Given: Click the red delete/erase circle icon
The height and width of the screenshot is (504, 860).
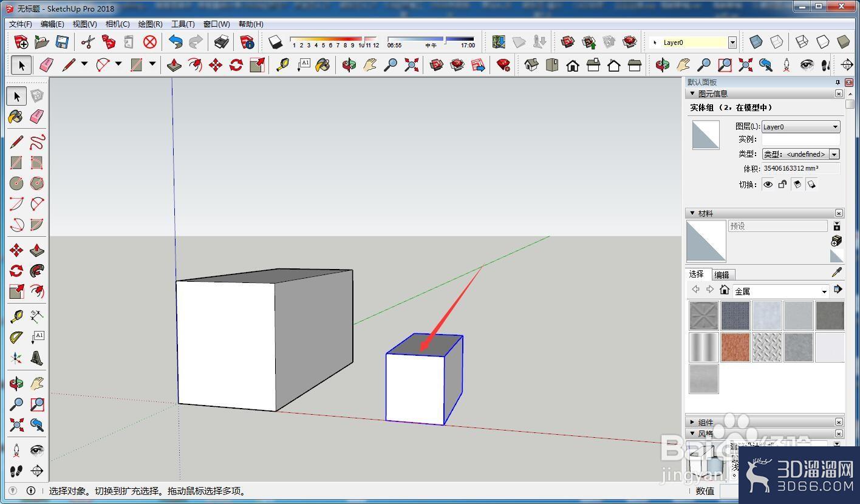Looking at the screenshot, I should pos(150,42).
